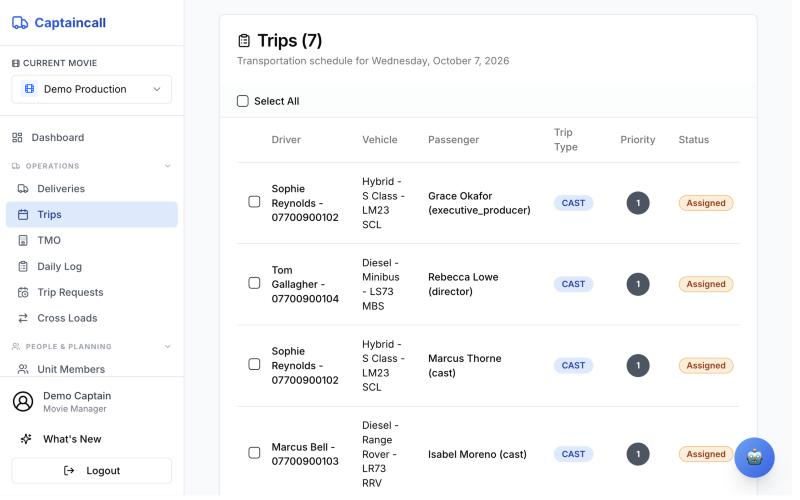Click the Trip Requests calendar-clock icon
Viewport: 800px width, 500px height.
(23, 293)
